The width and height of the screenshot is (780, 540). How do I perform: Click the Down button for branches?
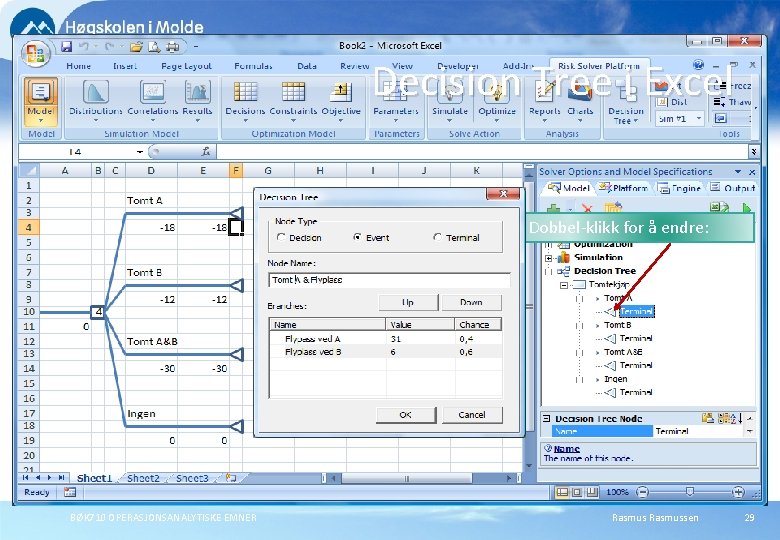click(x=471, y=302)
